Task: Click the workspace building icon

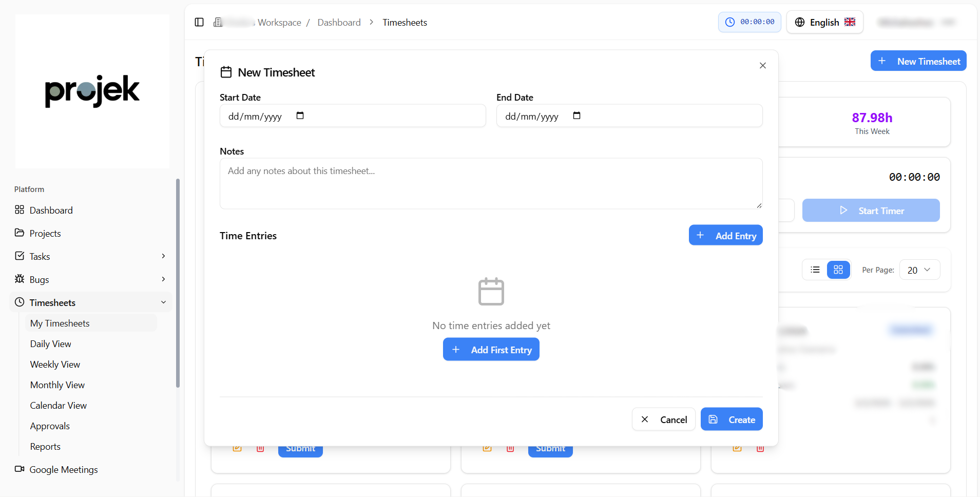Action: [218, 22]
